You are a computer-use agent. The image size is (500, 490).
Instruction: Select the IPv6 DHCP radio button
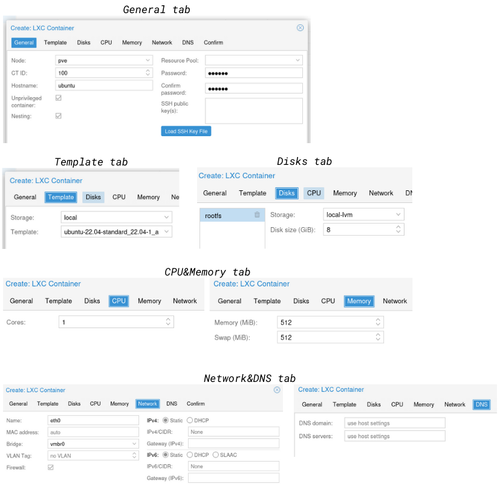point(190,455)
